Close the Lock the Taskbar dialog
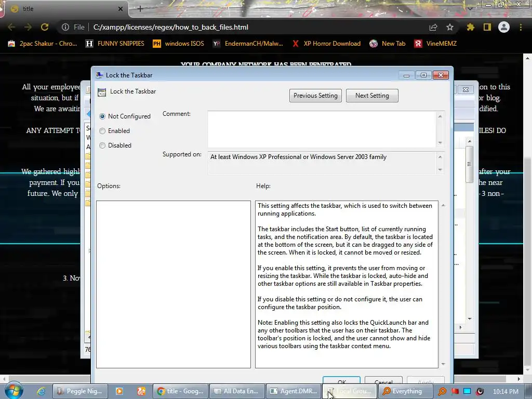The height and width of the screenshot is (399, 532). tap(441, 75)
